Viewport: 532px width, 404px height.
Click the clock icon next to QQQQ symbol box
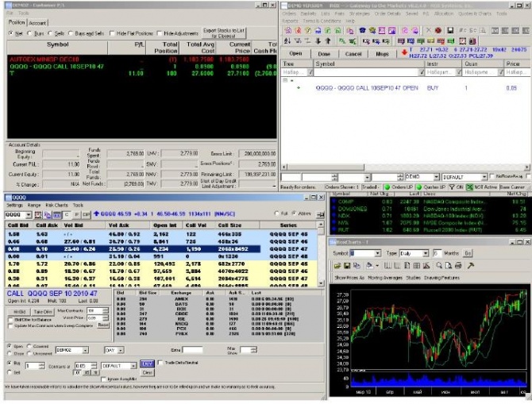[37, 215]
